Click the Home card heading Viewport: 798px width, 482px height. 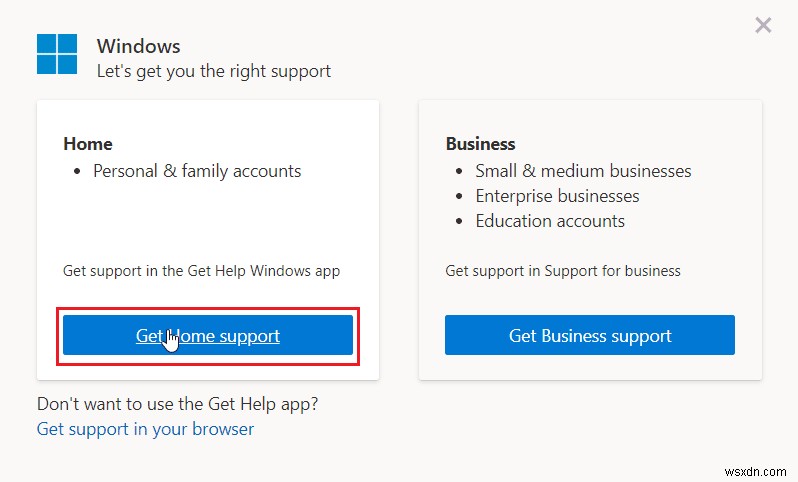(x=88, y=144)
